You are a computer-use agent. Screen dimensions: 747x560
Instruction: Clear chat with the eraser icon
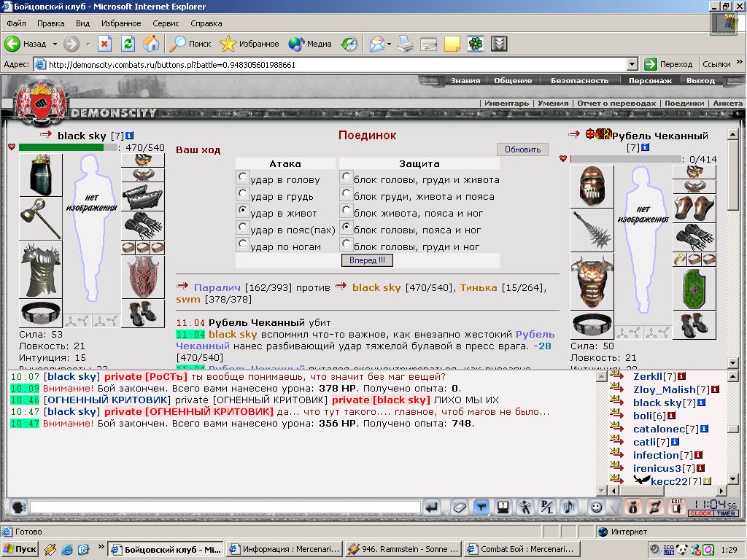[460, 507]
